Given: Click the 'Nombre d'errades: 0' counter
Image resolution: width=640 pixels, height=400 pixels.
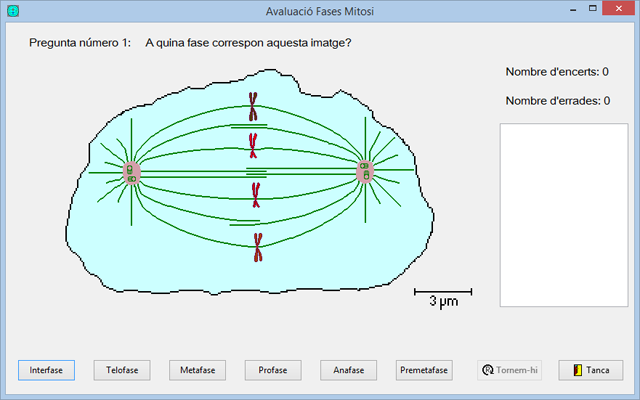Looking at the screenshot, I should pos(558,101).
